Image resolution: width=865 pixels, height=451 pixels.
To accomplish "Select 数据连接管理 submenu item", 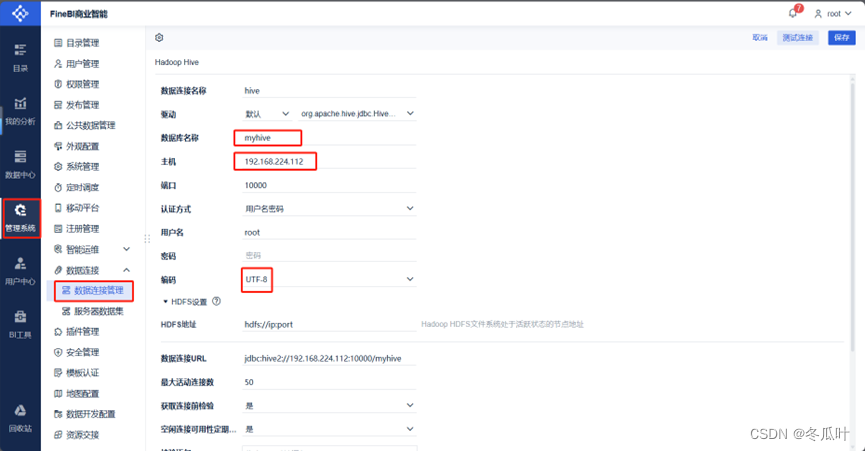I will [94, 291].
